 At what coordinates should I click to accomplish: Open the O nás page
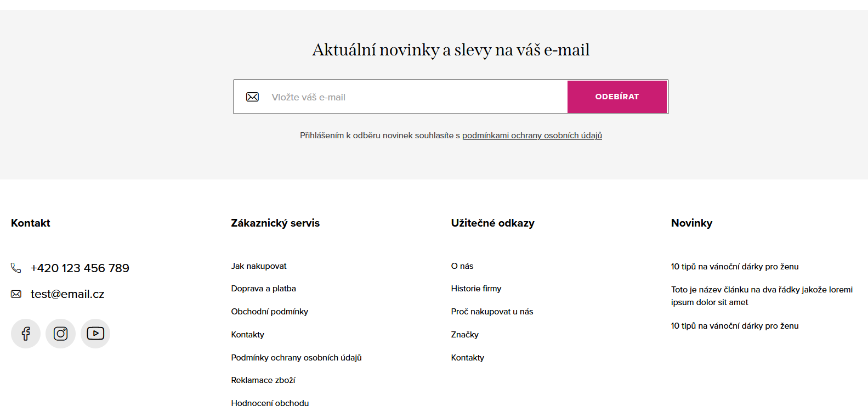click(x=462, y=266)
